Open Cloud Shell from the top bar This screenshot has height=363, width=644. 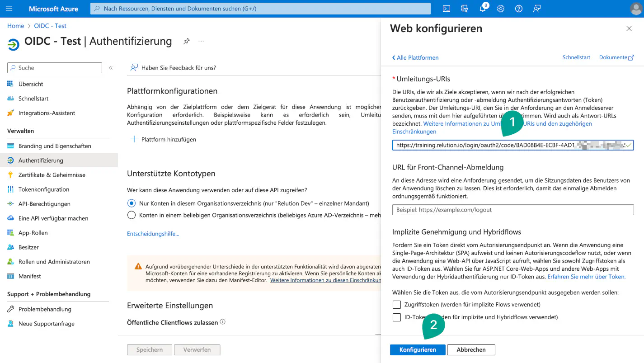click(446, 9)
